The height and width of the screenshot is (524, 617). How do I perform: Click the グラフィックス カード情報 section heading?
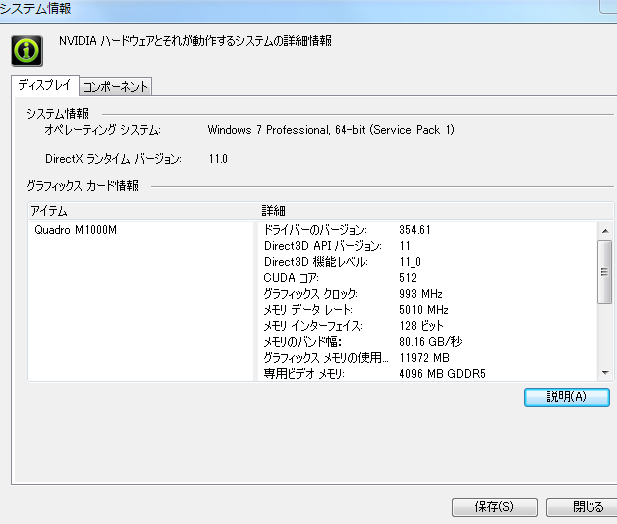(83, 186)
